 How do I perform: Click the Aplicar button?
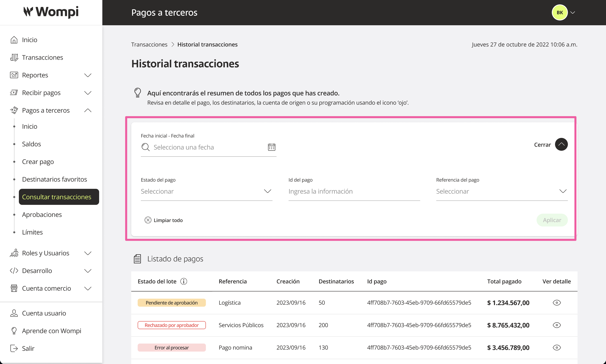[552, 220]
